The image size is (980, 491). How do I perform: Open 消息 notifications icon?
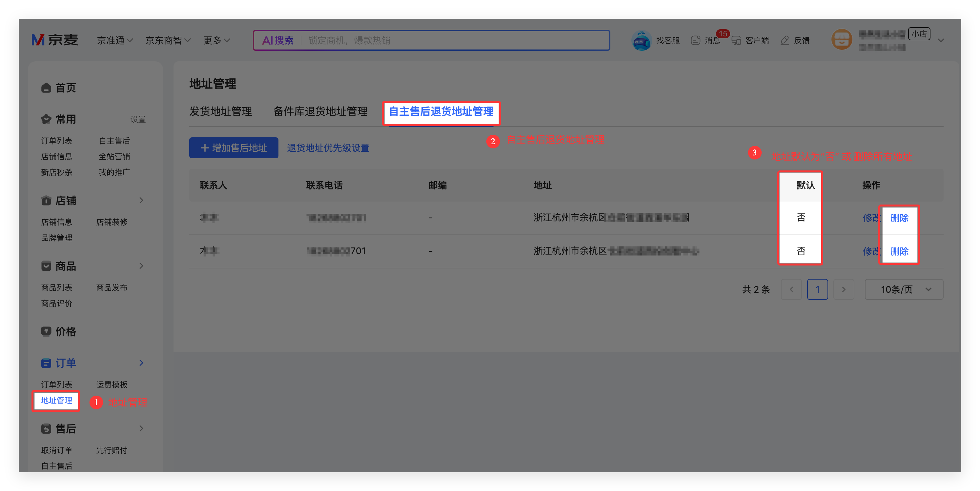pyautogui.click(x=695, y=40)
